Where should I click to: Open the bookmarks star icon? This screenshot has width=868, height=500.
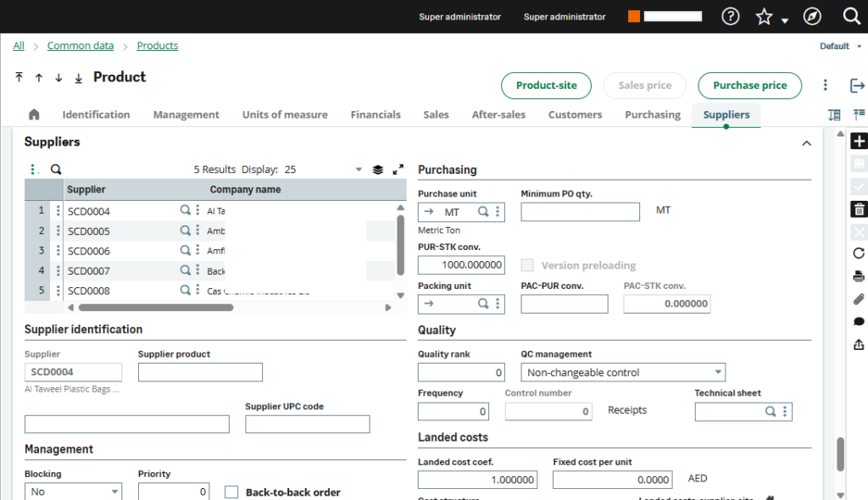coord(764,16)
